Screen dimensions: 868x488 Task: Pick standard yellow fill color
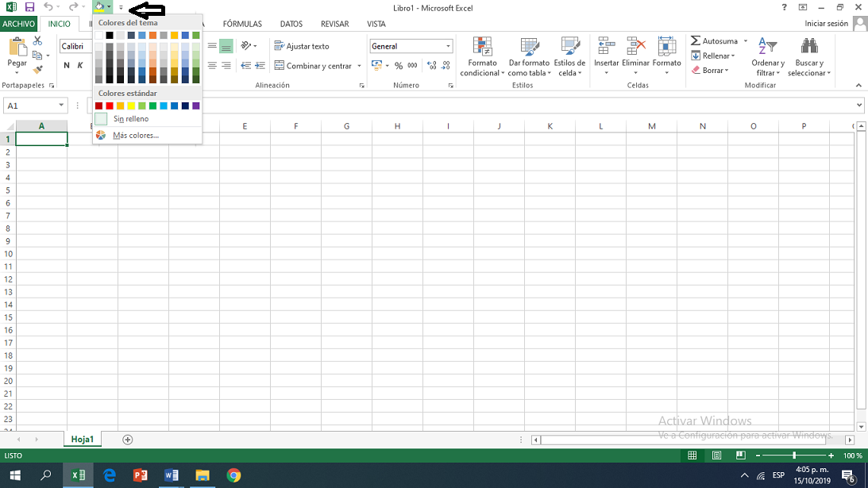131,106
